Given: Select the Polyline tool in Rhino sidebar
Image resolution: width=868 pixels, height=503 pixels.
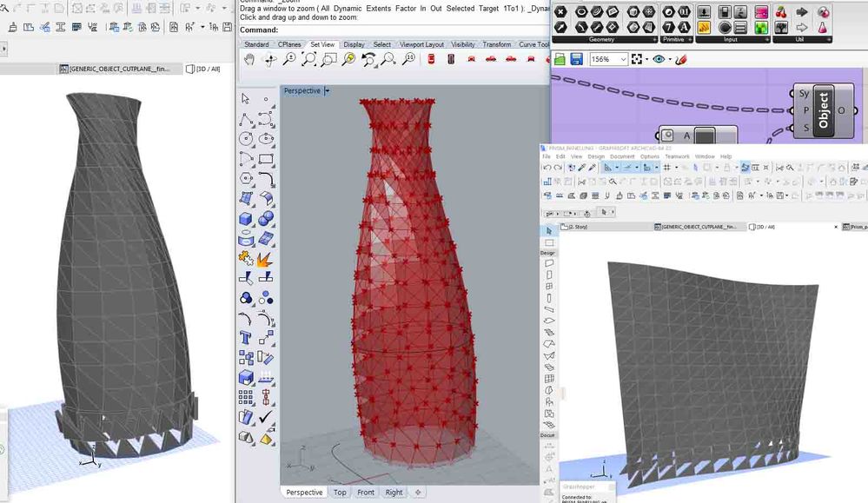Looking at the screenshot, I should click(x=247, y=119).
